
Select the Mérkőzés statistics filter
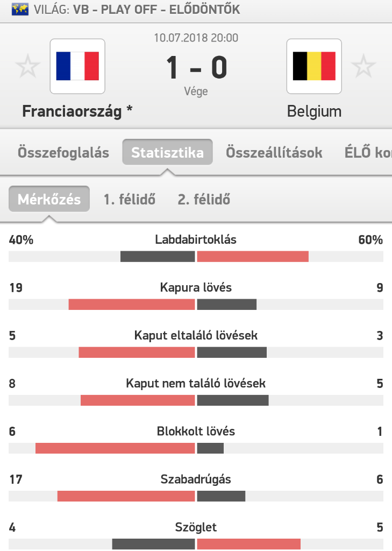(49, 199)
